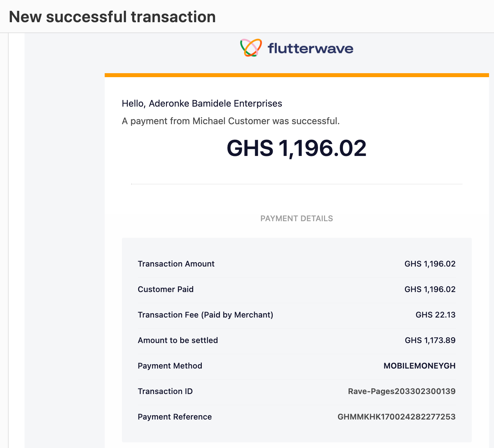Screen dimensions: 494x448
Task: Click the Hello, Aderonke Bamidele Enterprises greeting
Action: (202, 104)
